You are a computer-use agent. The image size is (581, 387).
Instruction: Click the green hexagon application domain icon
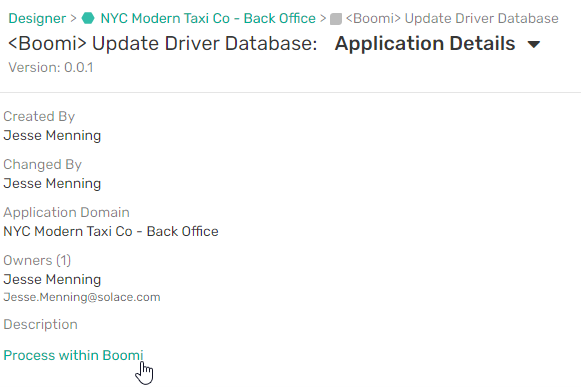(88, 18)
